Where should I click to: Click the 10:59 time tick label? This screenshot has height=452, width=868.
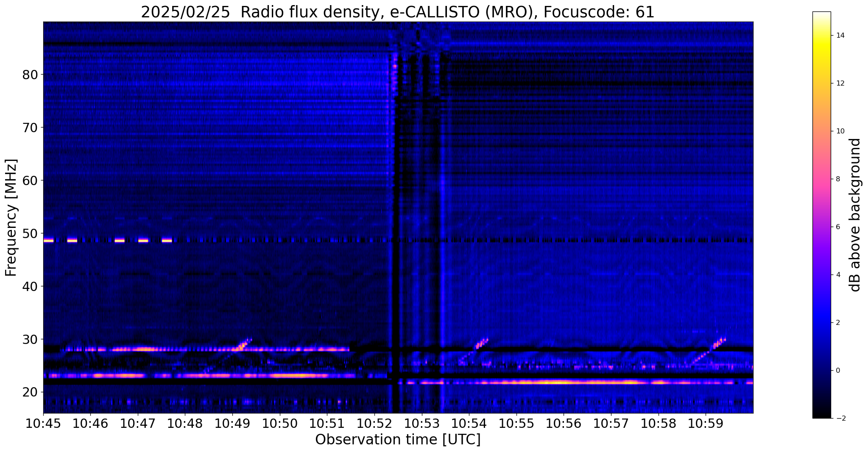coord(706,424)
